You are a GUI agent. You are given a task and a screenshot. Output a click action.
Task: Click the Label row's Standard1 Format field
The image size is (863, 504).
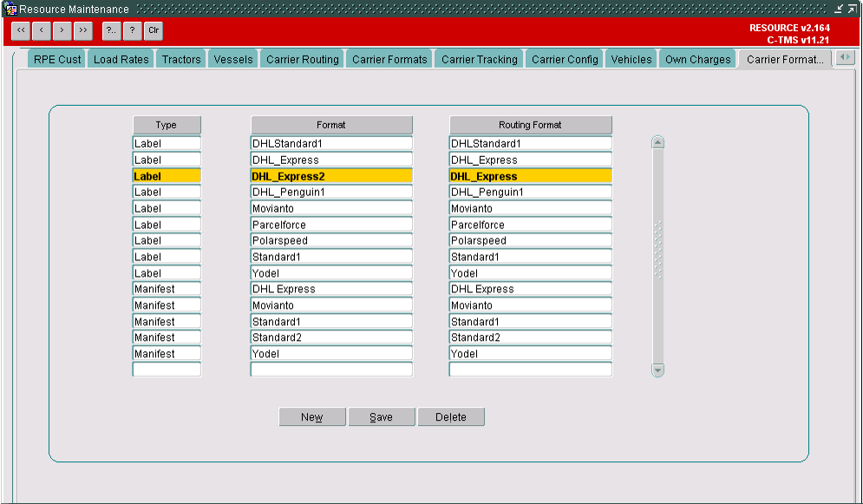331,257
